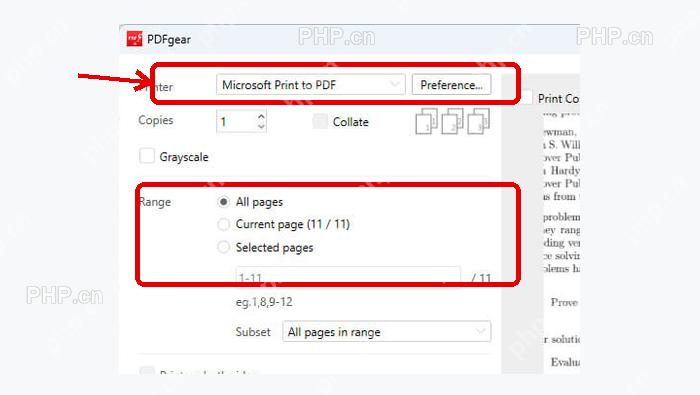Click the Range label
700x395 pixels.
tap(154, 202)
